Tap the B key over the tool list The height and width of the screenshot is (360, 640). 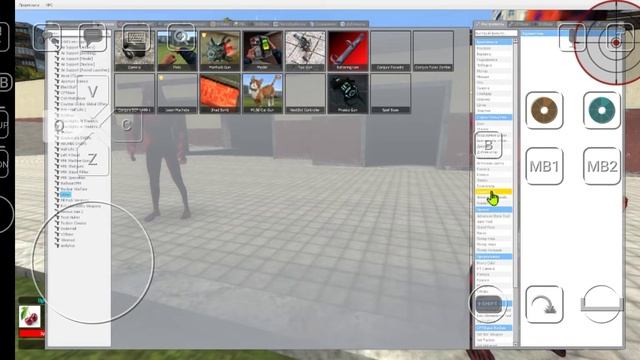(x=489, y=145)
